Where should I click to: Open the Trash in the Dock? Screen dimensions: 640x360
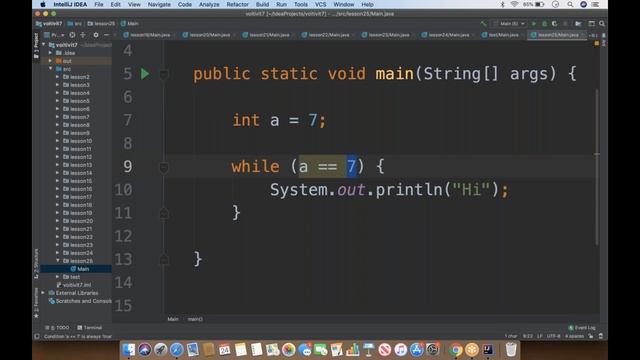point(511,350)
